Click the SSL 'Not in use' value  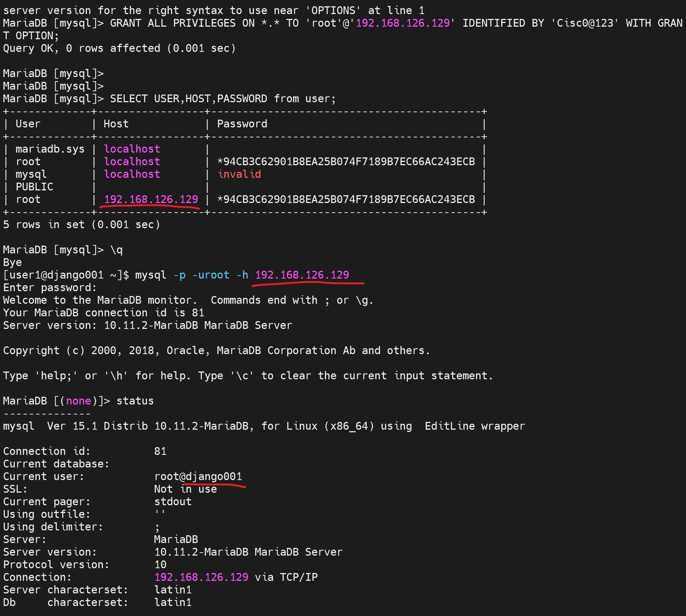coord(185,489)
